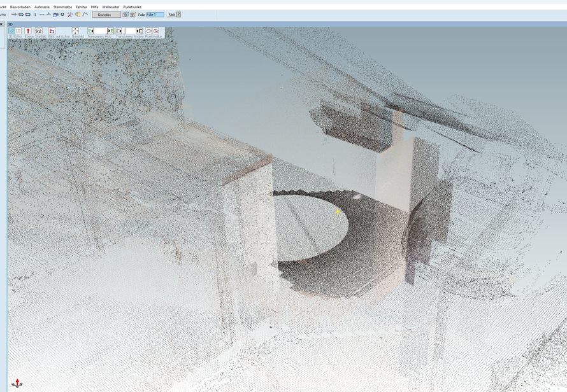Click the angled polyline tool icon
The height and width of the screenshot is (392, 567).
point(85,15)
